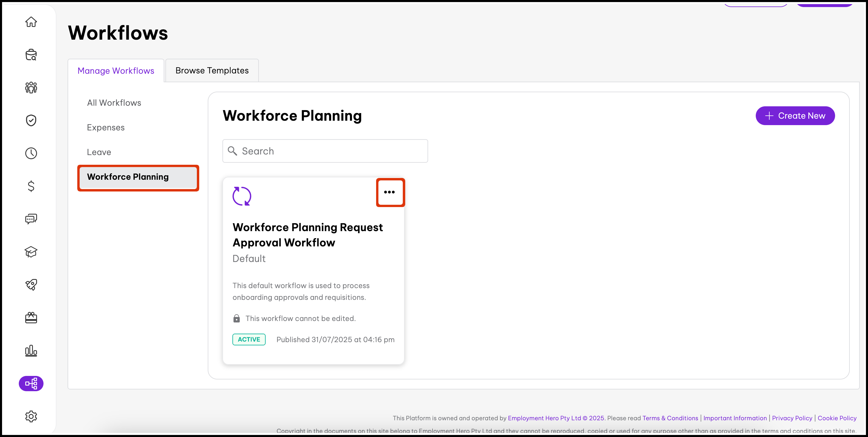Viewport: 868px width, 437px height.
Task: Open the Learning graduation cap icon
Action: pyautogui.click(x=31, y=252)
